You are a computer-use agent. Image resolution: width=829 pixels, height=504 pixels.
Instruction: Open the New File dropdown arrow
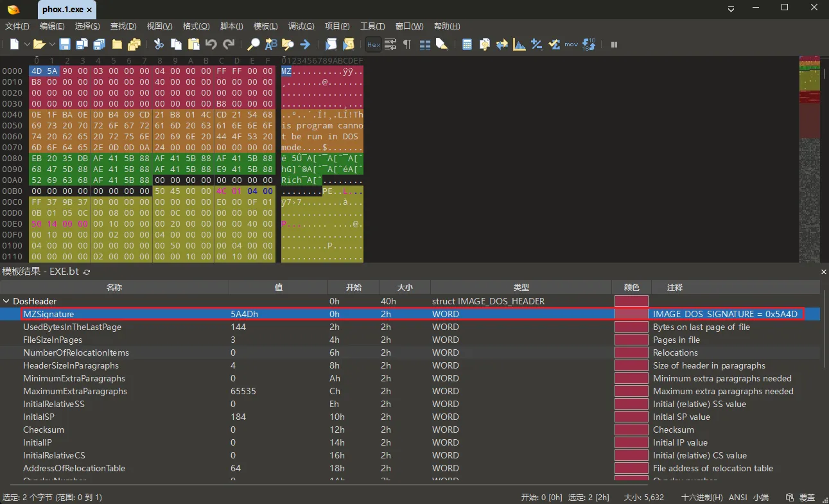point(27,44)
